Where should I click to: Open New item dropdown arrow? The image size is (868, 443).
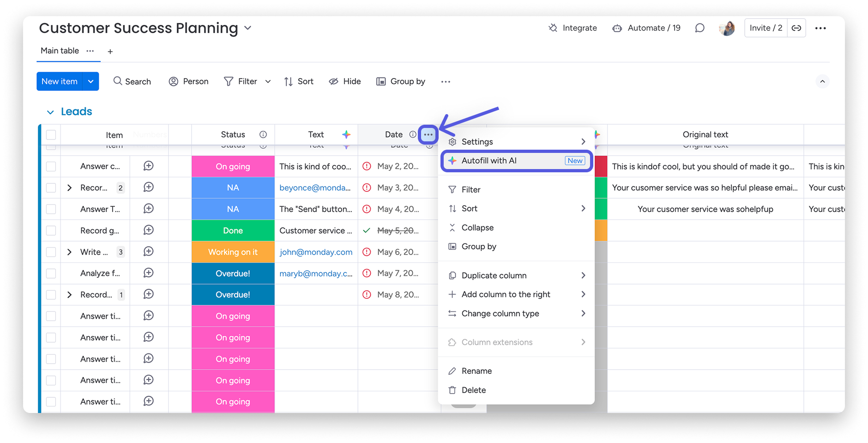coord(91,82)
